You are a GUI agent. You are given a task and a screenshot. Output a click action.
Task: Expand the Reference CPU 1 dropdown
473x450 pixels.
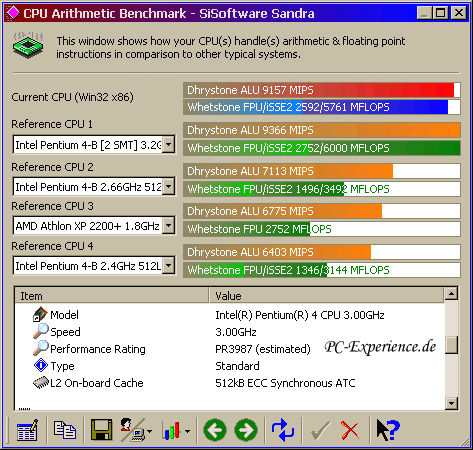tap(169, 145)
